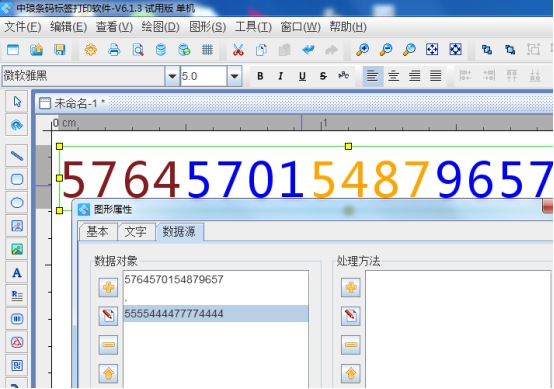Switch to the 文字 tab

[135, 232]
